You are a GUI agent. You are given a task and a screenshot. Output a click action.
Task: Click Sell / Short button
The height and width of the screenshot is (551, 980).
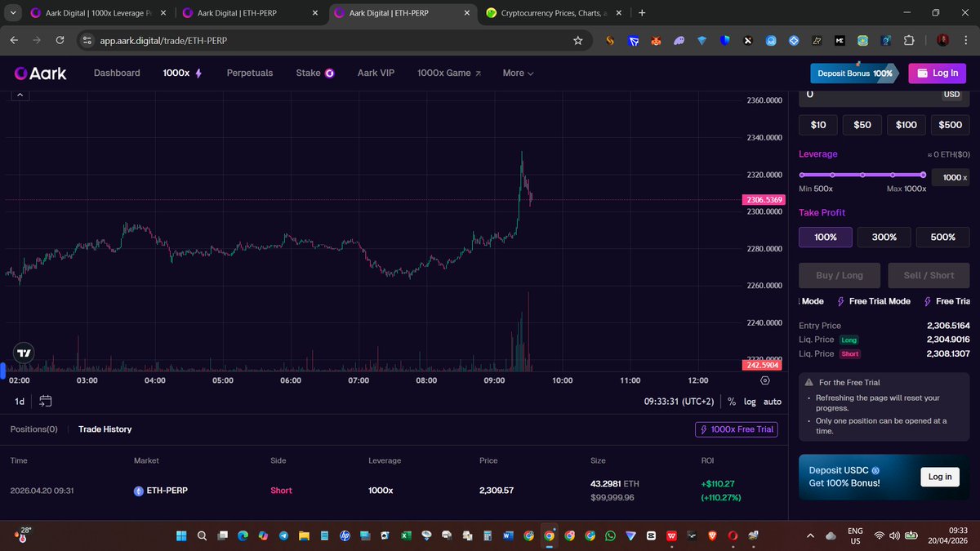coord(928,275)
